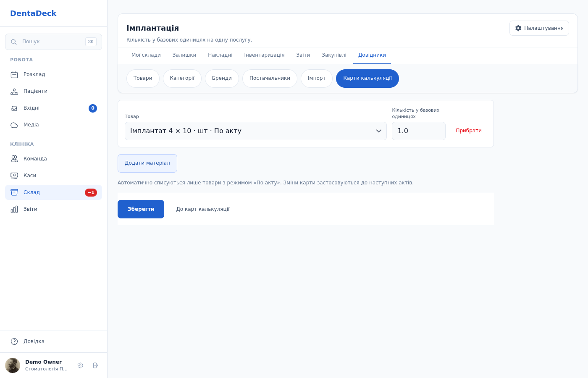Viewport: 588px width, 378px height.
Task: Go to the Накладні tab
Action: tap(220, 55)
